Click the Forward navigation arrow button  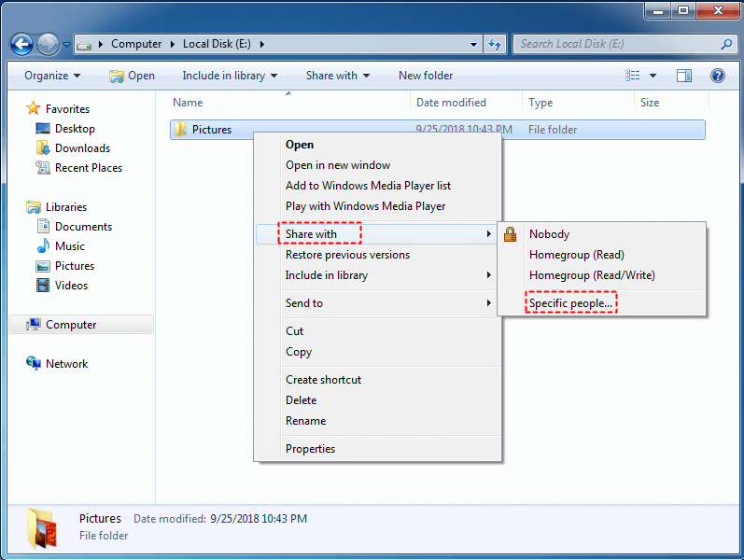[x=48, y=45]
